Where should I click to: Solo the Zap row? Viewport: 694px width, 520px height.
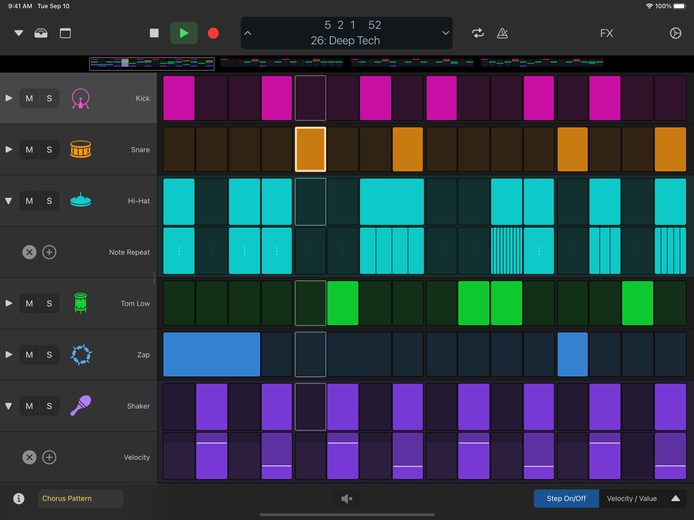point(49,354)
